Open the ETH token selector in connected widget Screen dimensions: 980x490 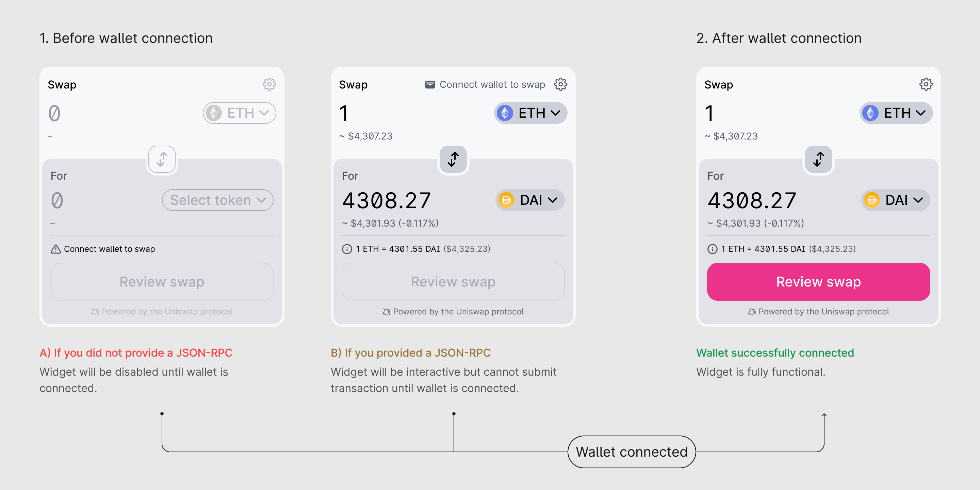tap(895, 113)
